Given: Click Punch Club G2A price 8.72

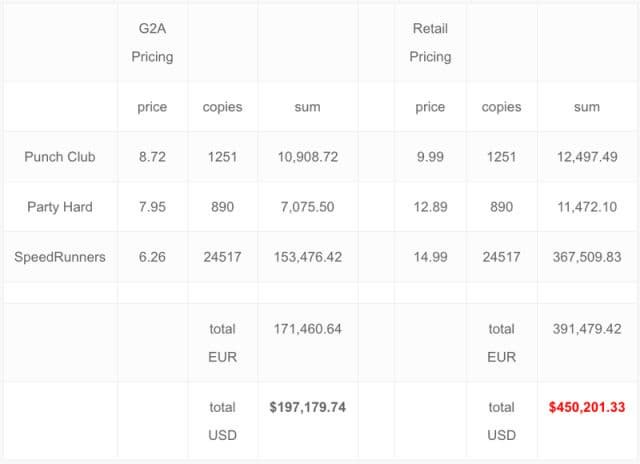Looking at the screenshot, I should [x=152, y=157].
